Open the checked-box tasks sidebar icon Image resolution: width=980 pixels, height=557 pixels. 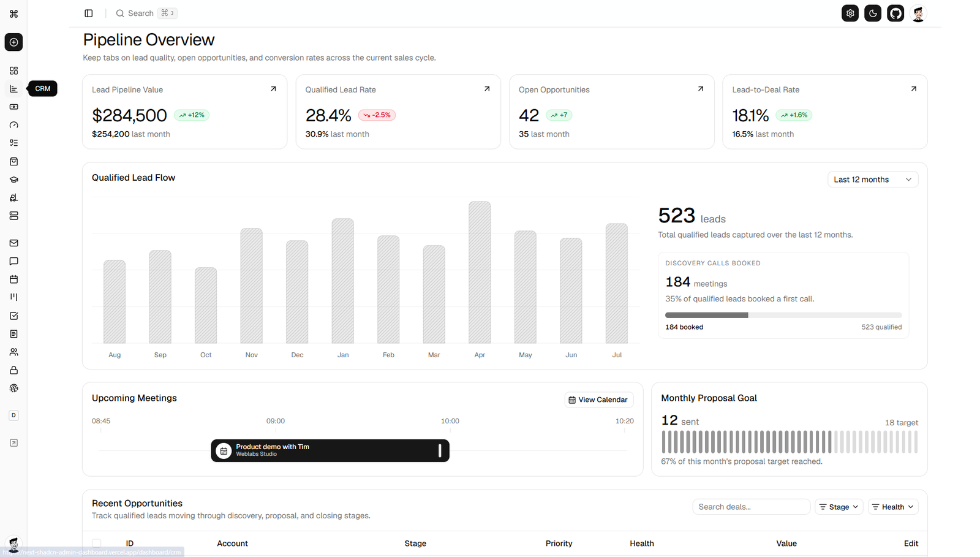[x=13, y=316]
